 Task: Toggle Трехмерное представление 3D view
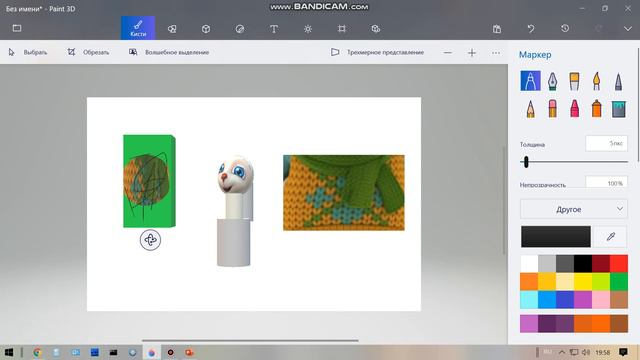click(x=378, y=52)
